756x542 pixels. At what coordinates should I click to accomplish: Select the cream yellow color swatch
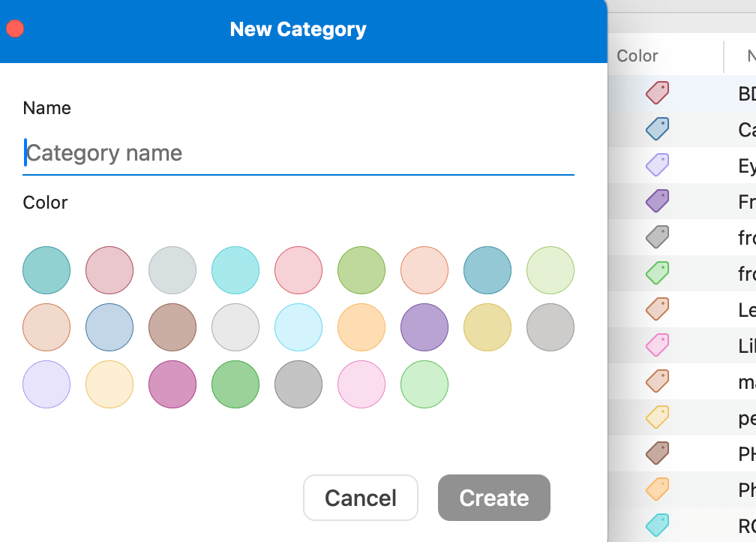click(x=109, y=384)
